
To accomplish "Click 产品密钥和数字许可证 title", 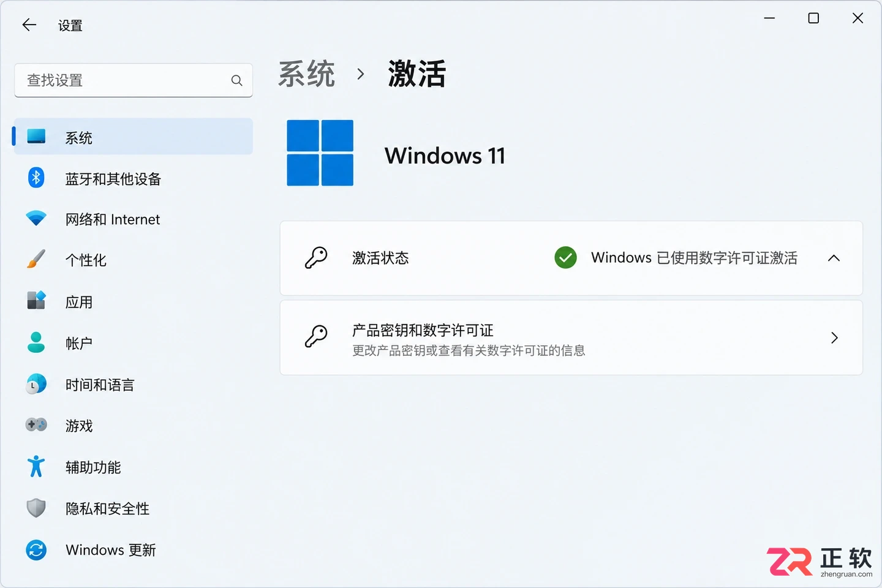I will pyautogui.click(x=423, y=330).
